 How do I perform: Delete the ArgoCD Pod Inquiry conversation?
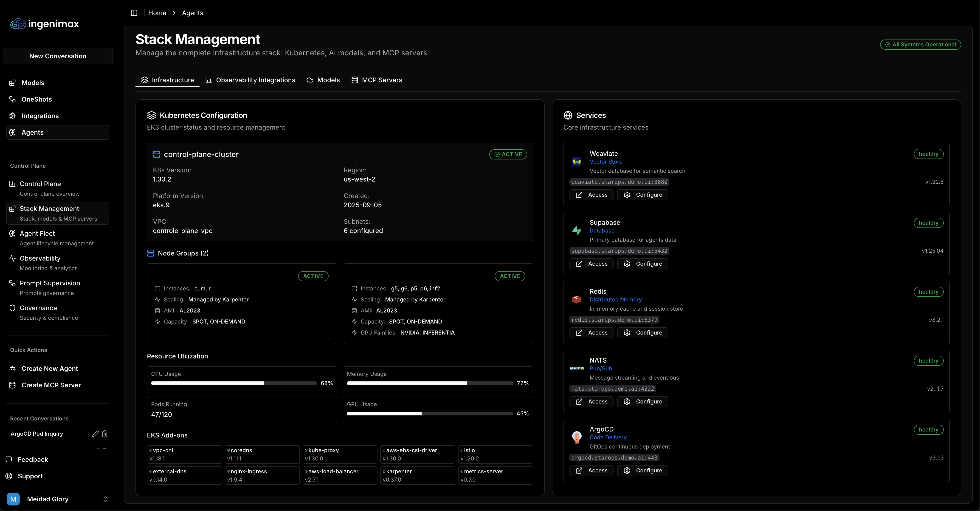[105, 434]
